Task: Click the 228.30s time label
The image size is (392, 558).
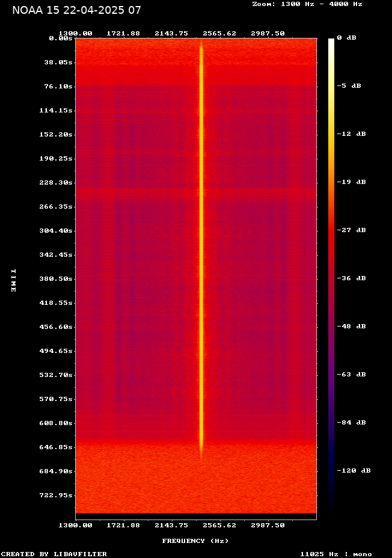Action: (56, 183)
